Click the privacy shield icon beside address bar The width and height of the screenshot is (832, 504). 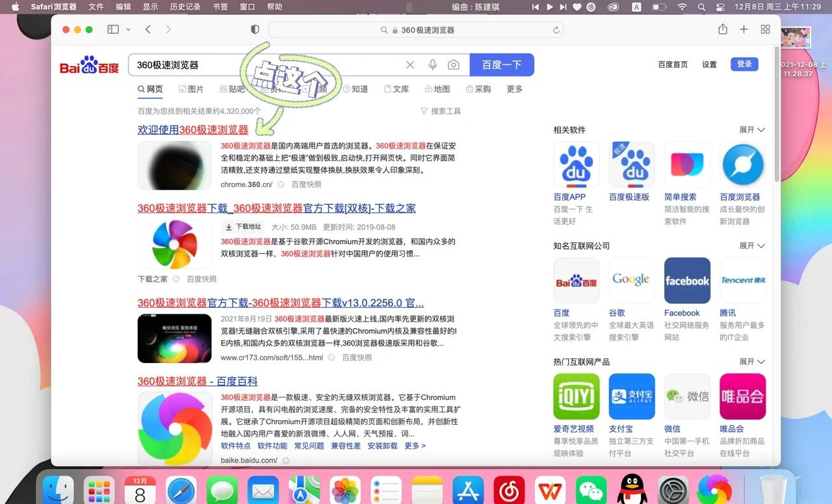point(254,29)
